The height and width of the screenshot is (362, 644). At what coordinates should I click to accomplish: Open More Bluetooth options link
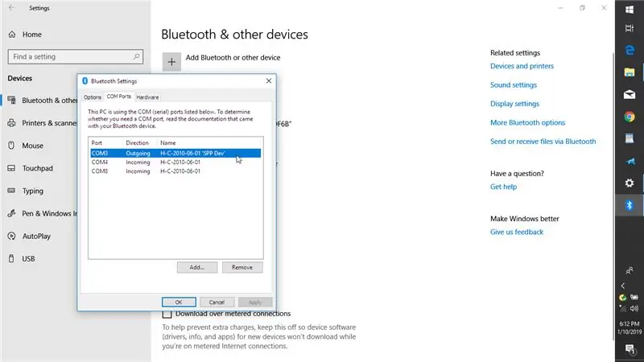click(x=527, y=123)
